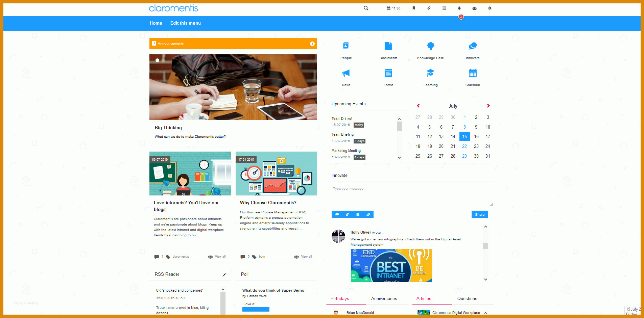Select the attachment paperclip in Innovate toolbar
644x318 pixels.
click(368, 214)
